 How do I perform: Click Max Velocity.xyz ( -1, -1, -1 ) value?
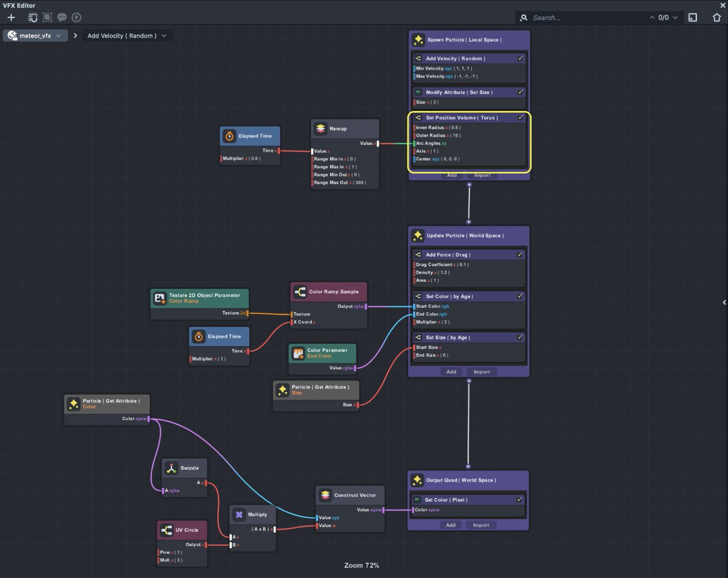[447, 76]
